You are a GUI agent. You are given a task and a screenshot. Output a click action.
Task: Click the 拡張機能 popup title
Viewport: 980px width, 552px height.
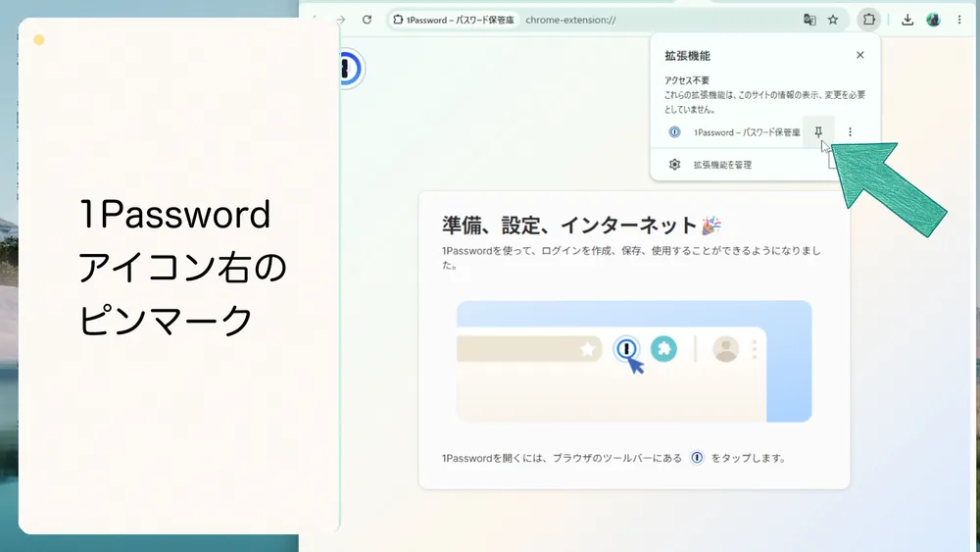(x=687, y=56)
